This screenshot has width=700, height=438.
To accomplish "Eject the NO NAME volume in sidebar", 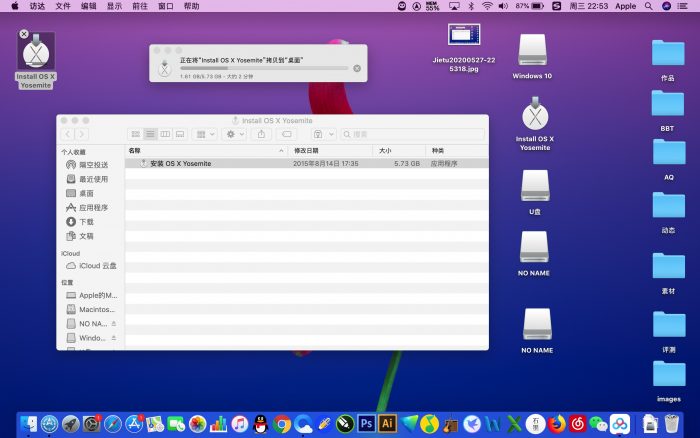I will click(x=114, y=324).
